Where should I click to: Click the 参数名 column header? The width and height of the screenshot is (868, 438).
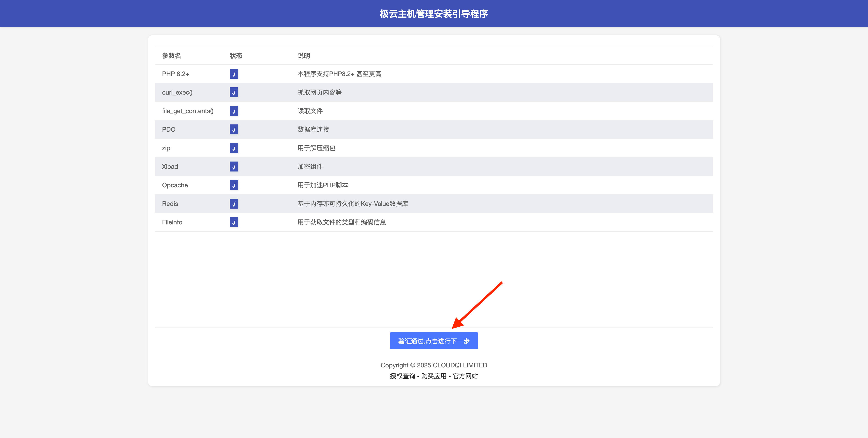172,56
